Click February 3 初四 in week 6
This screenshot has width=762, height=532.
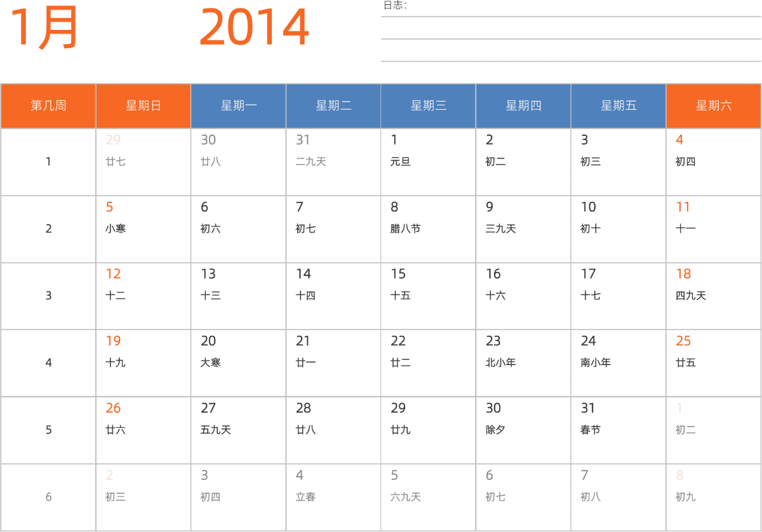(238, 497)
